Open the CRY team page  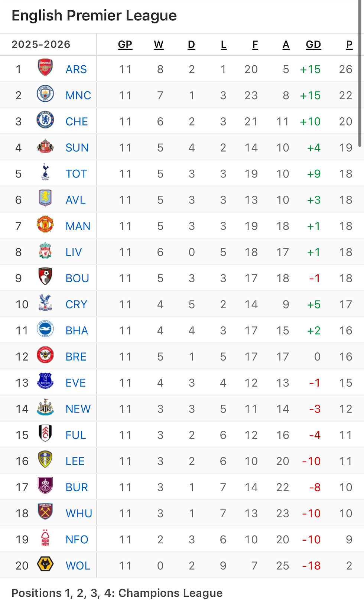click(76, 304)
